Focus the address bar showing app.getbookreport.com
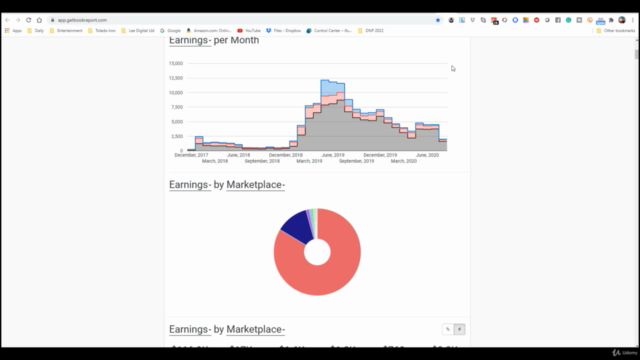The height and width of the screenshot is (360, 640). [x=245, y=20]
